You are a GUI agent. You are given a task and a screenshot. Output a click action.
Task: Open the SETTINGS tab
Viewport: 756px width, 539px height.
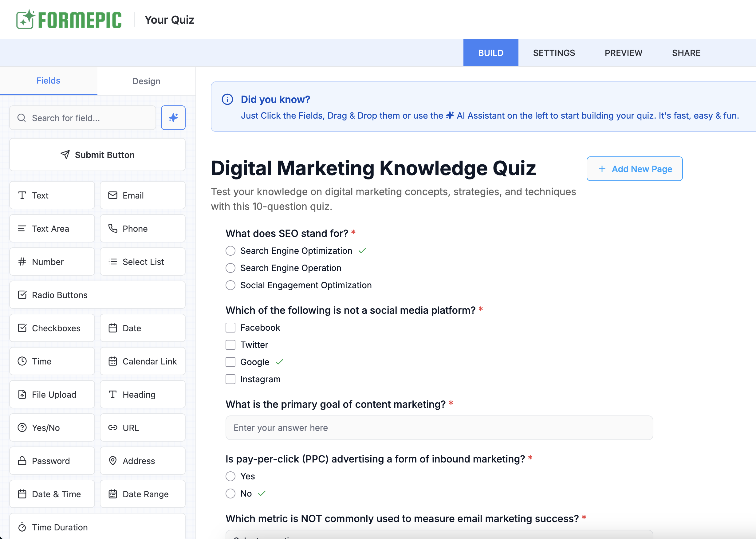[553, 53]
